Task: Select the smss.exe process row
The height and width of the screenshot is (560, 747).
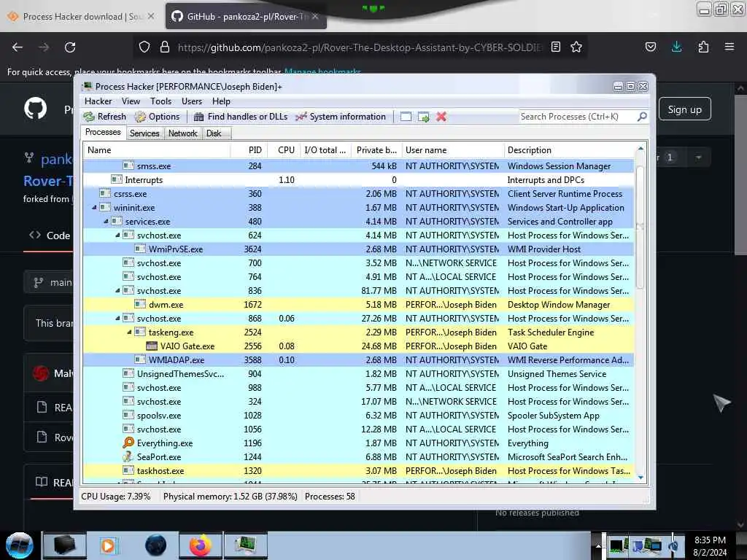Action: pyautogui.click(x=358, y=166)
